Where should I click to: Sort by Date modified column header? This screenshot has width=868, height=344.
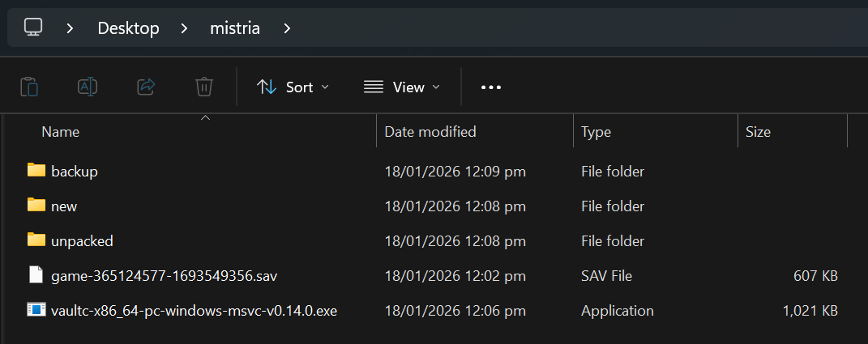point(430,132)
